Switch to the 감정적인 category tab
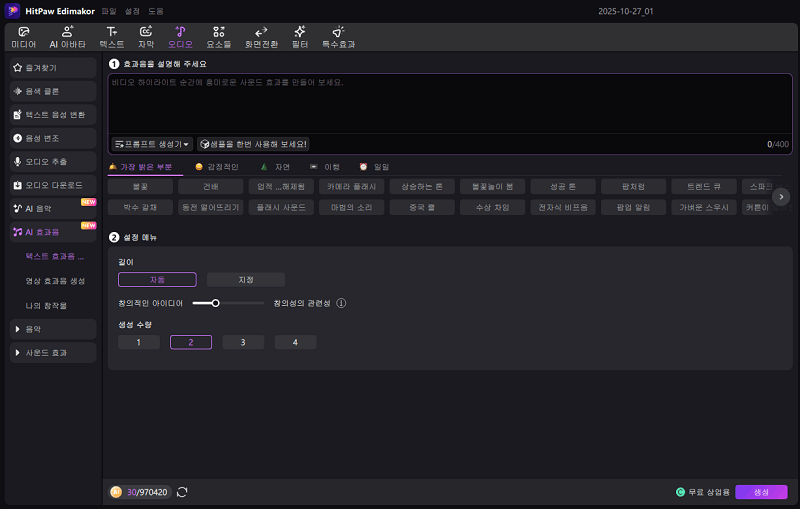 [x=216, y=167]
